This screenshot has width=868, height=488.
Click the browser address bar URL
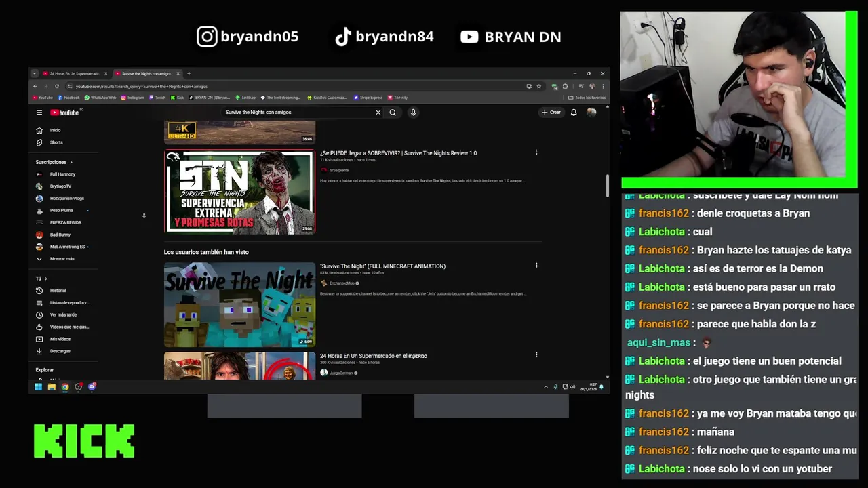141,87
